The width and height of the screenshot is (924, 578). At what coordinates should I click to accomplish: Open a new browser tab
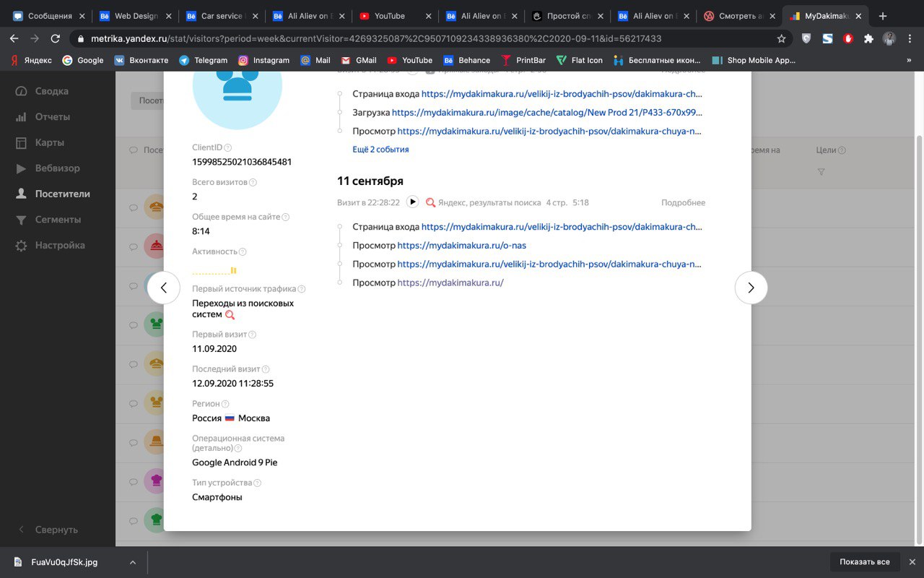point(883,16)
